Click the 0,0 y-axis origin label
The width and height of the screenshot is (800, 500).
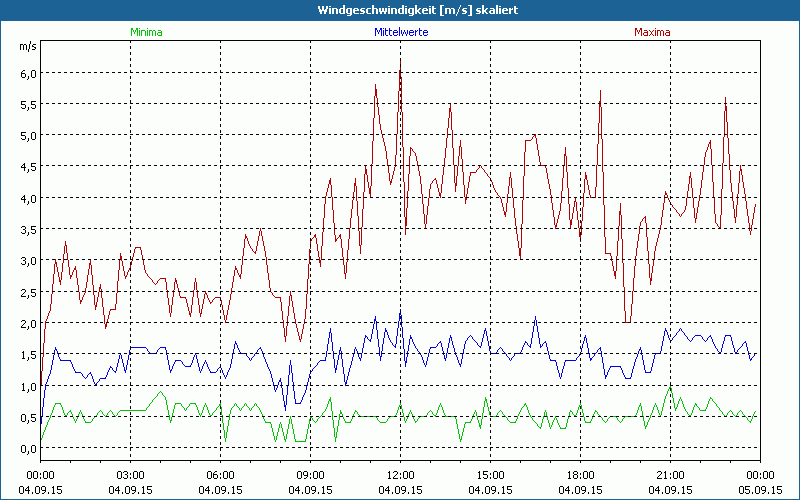27,449
